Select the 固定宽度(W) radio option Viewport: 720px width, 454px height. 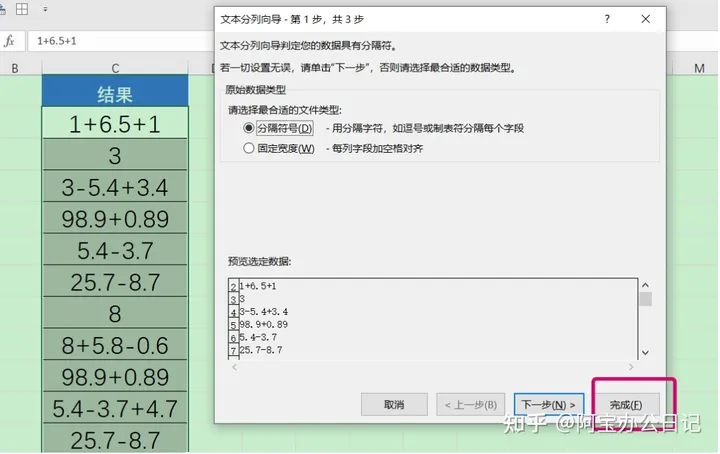pyautogui.click(x=249, y=148)
